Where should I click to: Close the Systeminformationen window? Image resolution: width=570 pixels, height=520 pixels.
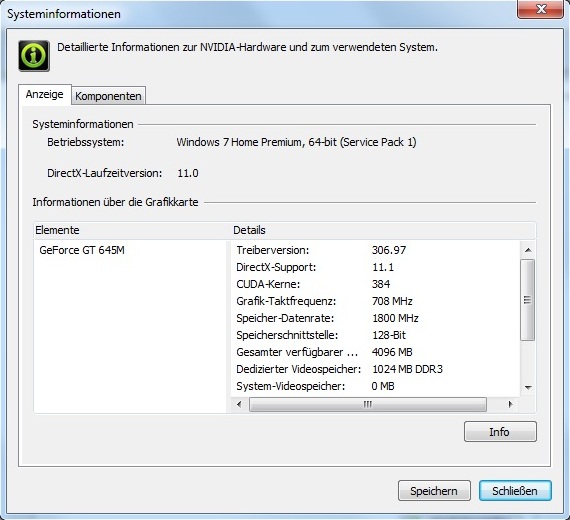(541, 9)
